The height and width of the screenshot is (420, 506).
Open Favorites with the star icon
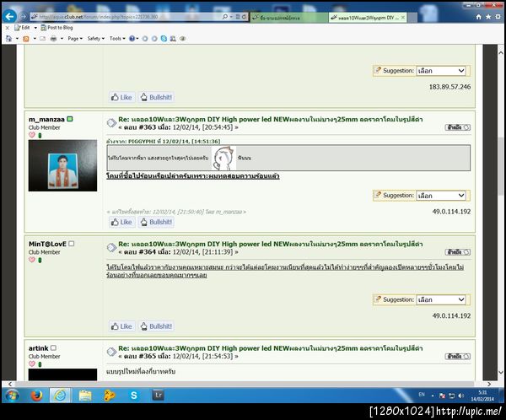tap(488, 17)
